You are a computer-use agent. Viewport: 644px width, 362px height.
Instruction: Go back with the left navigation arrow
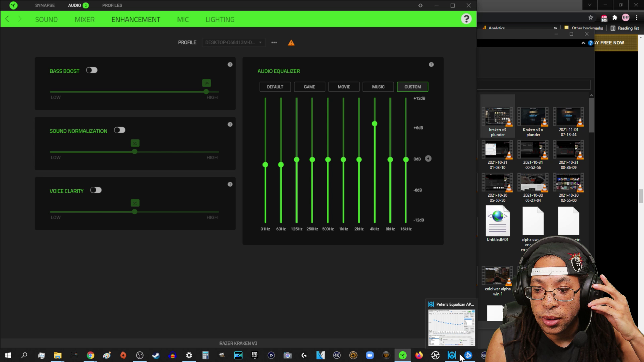(7, 19)
